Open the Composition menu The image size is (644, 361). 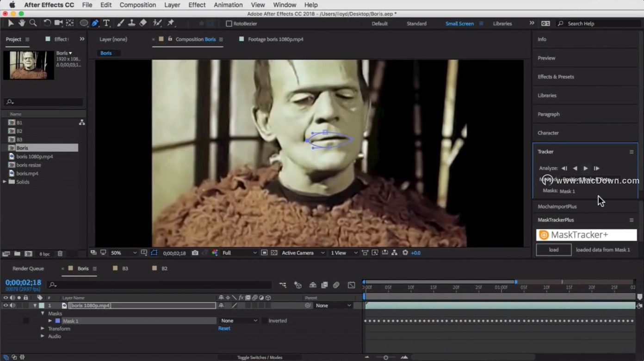(x=138, y=5)
